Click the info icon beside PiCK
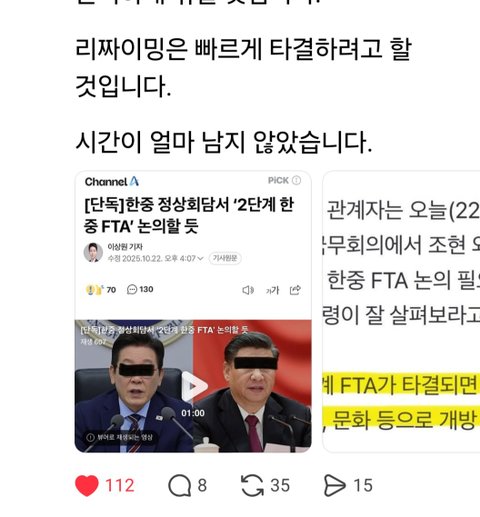480x517 pixels. (x=296, y=180)
